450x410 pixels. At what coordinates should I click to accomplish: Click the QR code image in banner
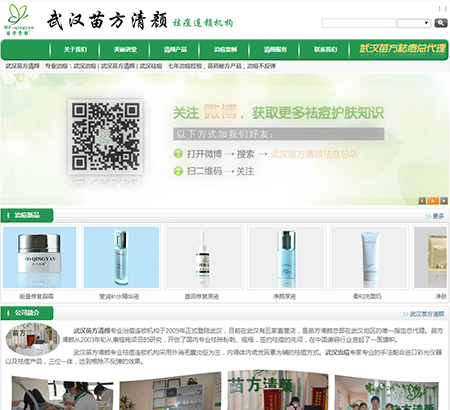pyautogui.click(x=105, y=137)
